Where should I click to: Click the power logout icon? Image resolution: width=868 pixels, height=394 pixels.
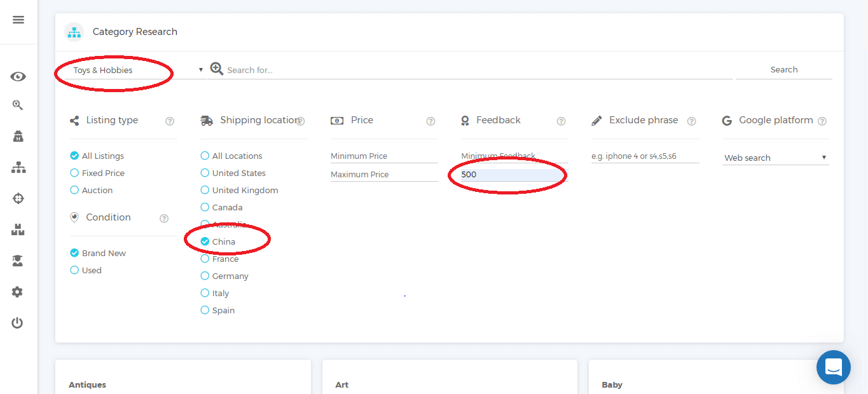click(x=18, y=323)
